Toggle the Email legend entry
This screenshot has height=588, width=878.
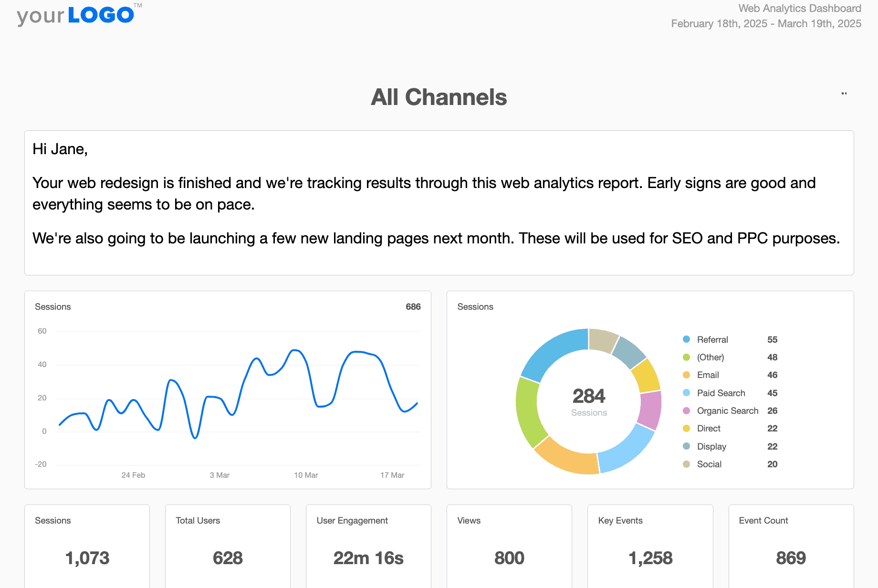coord(708,375)
